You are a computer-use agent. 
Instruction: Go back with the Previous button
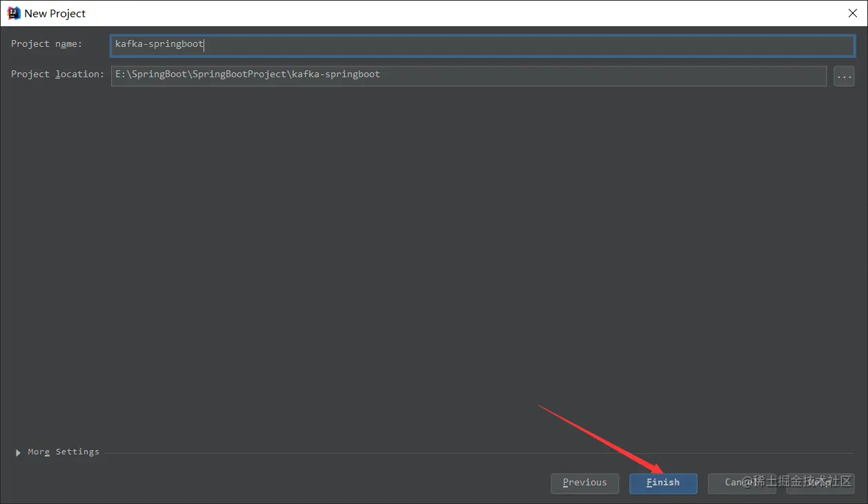[584, 483]
